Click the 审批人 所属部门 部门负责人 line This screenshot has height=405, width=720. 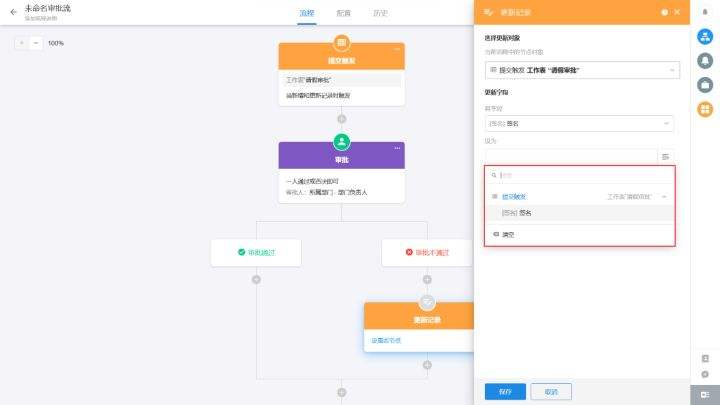coord(326,192)
